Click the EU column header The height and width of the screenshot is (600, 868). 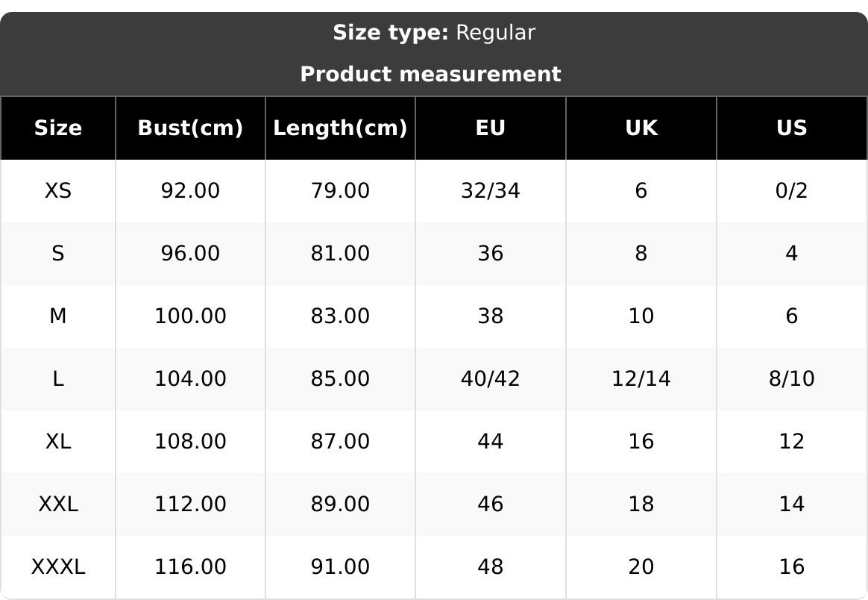pos(491,128)
